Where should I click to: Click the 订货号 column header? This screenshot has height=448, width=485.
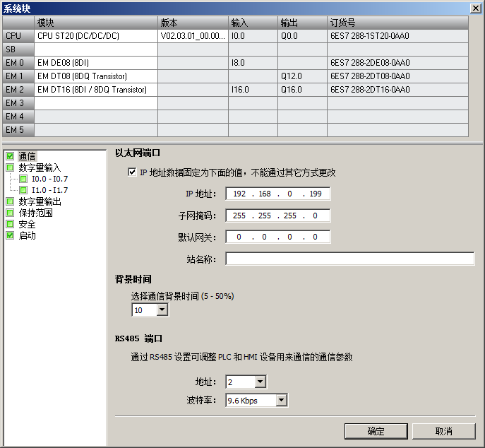397,23
